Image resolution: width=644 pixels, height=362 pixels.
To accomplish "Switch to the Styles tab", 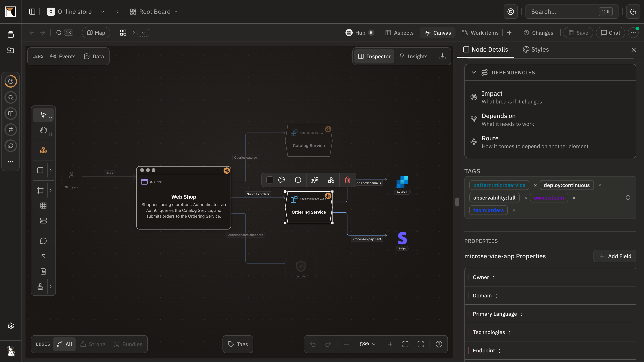I will (x=536, y=49).
